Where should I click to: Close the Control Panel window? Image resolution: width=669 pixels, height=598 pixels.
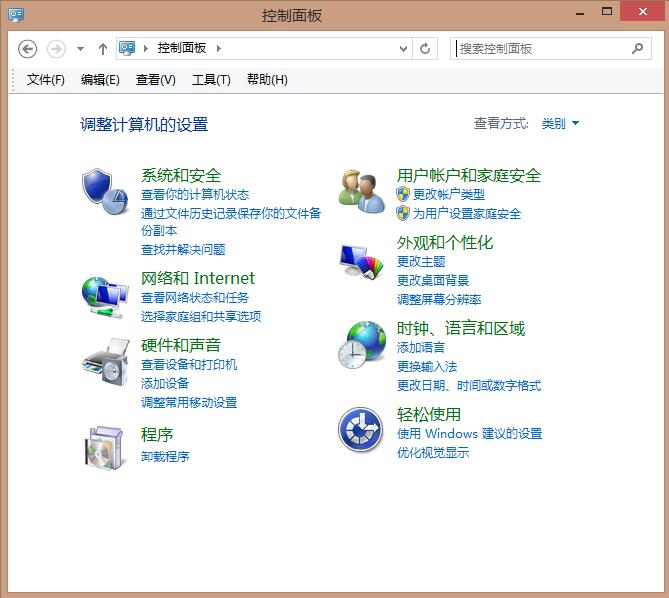(643, 11)
